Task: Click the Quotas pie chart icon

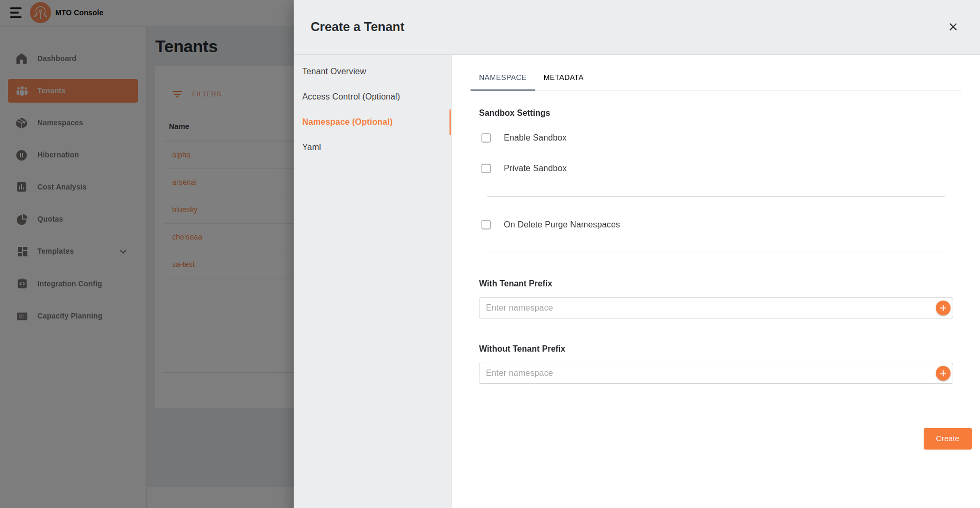Action: pos(22,219)
